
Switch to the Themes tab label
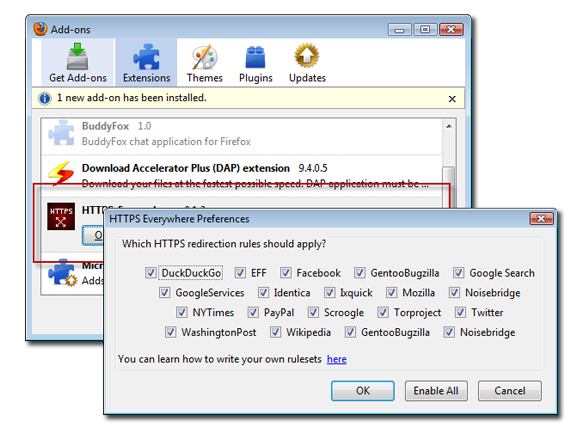tap(205, 78)
